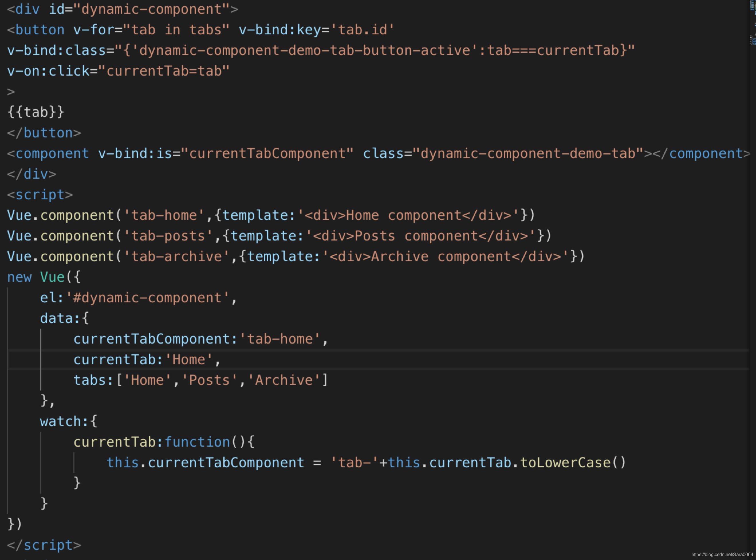The width and height of the screenshot is (756, 560).
Task: Click the highlighted currentTab:'Home' line
Action: coord(147,360)
